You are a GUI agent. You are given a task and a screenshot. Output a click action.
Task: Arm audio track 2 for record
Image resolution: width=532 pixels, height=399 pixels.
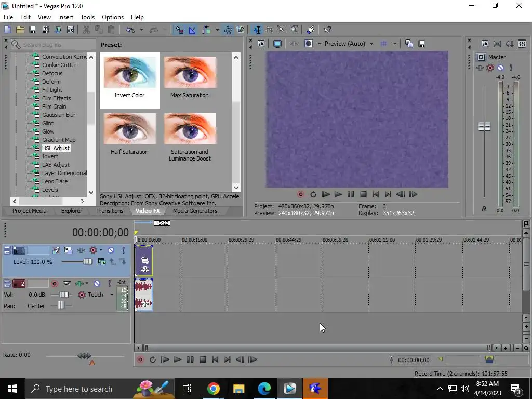(x=54, y=283)
